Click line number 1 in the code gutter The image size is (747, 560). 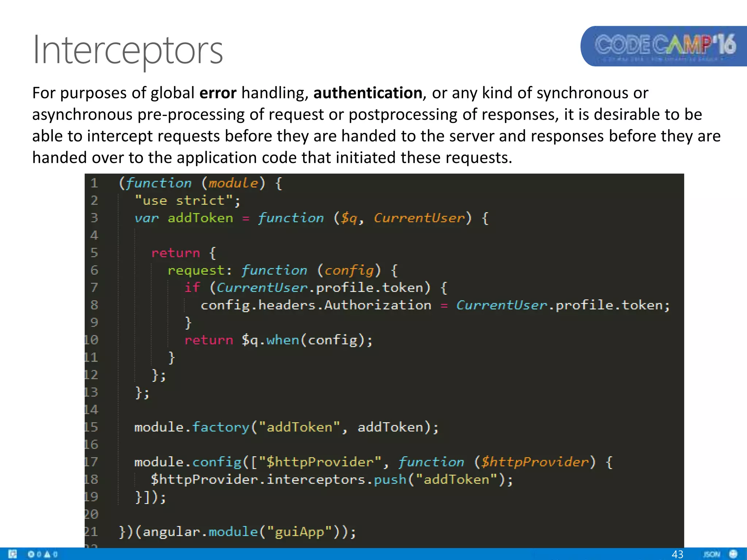coord(94,183)
